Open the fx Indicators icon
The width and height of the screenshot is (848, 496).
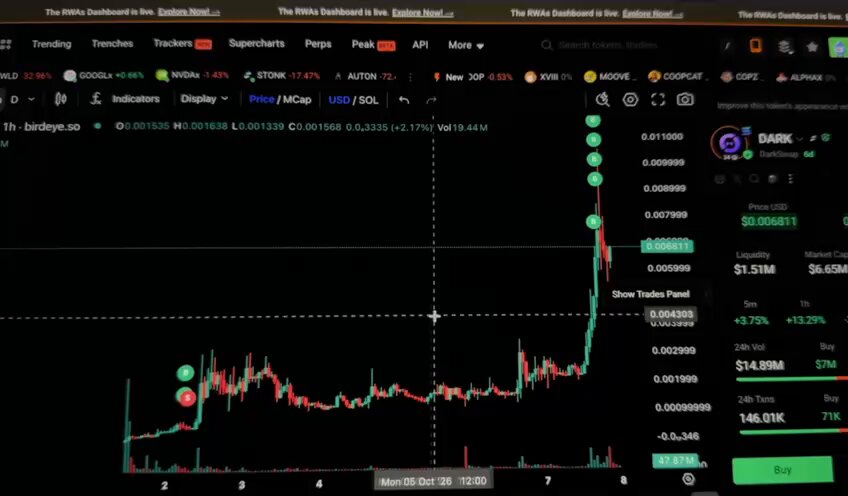(x=96, y=98)
